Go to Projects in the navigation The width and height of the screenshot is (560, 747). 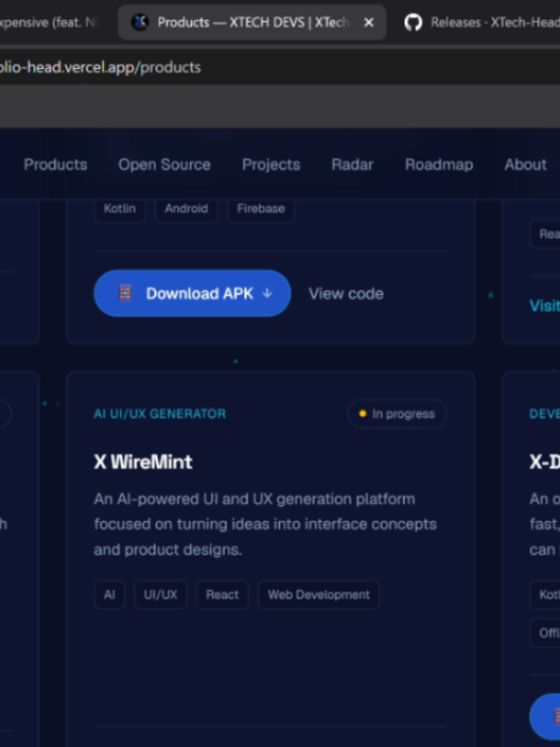click(x=271, y=165)
